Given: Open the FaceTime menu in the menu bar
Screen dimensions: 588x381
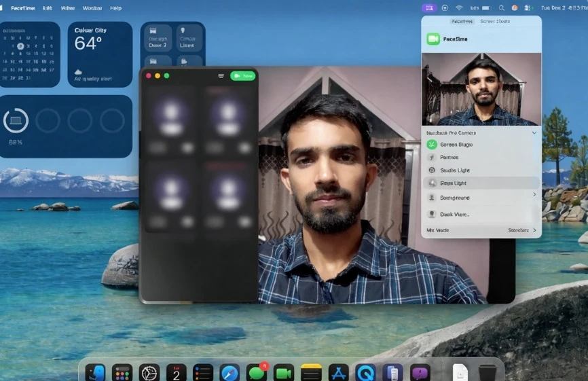Looking at the screenshot, I should 23,8.
